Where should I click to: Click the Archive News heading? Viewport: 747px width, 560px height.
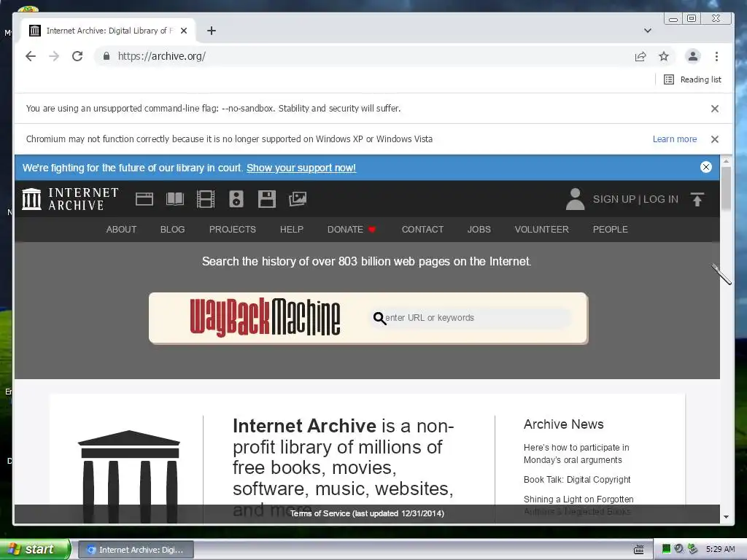pos(564,424)
